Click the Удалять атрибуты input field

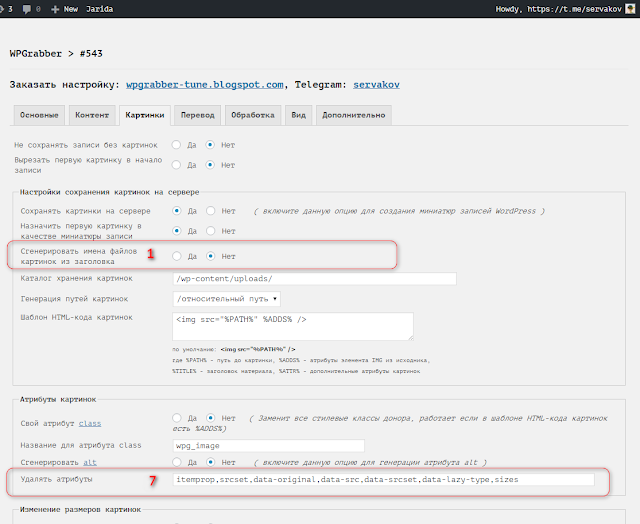pyautogui.click(x=384, y=480)
